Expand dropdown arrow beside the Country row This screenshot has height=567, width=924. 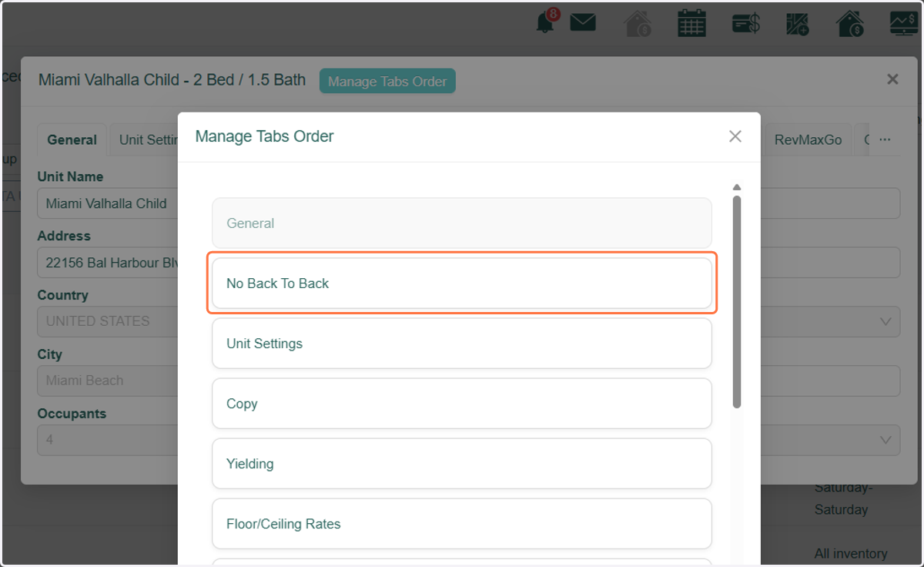885,321
